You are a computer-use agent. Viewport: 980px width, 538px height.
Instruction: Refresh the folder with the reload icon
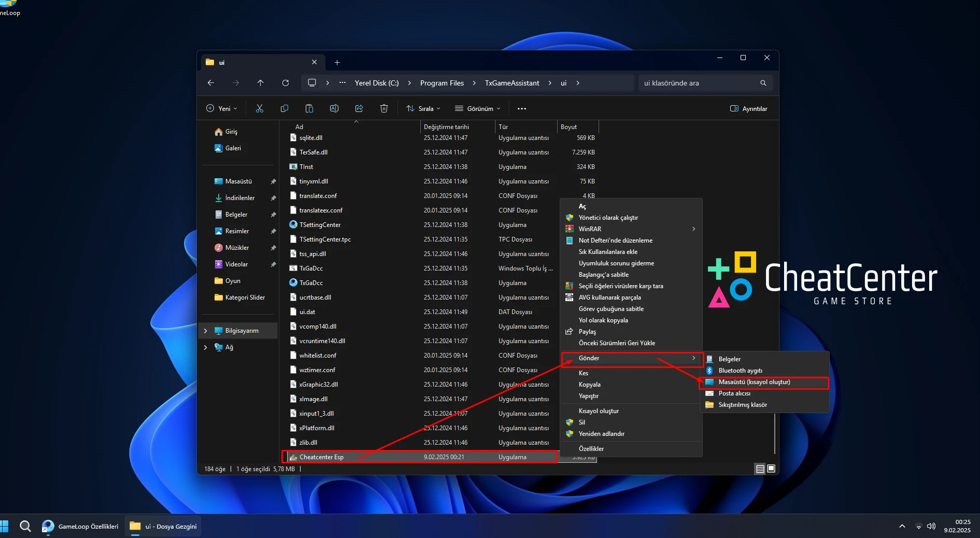click(x=286, y=83)
